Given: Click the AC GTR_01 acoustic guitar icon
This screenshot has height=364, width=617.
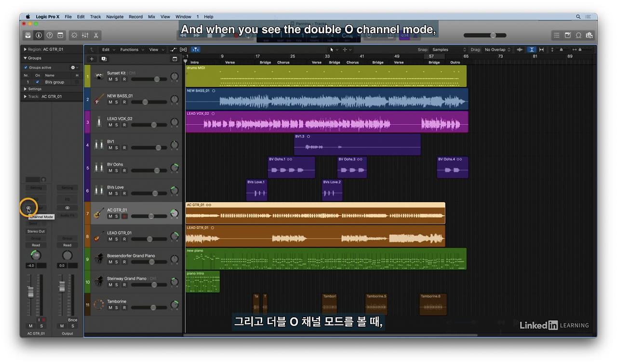Looking at the screenshot, I should tap(99, 213).
